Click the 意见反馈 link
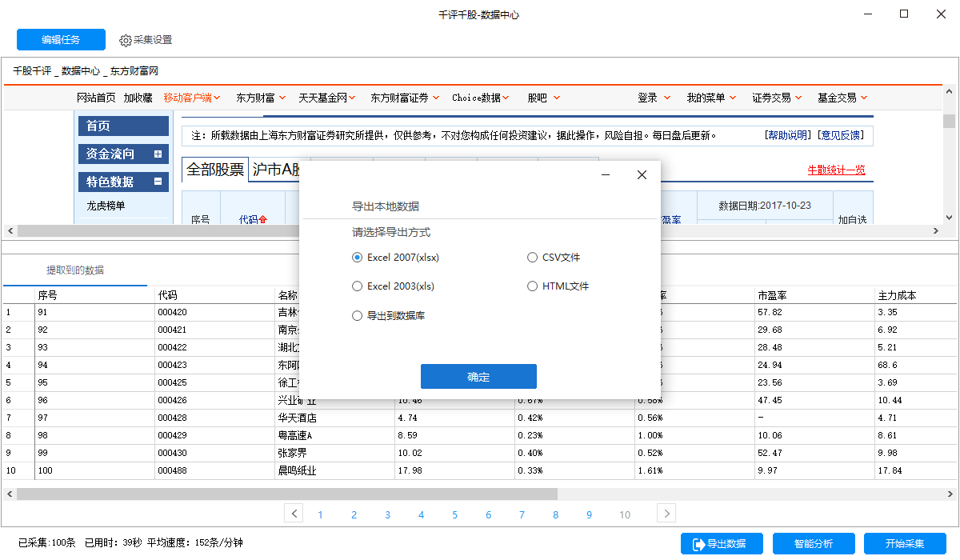Screen dimensions: 960x560 [841, 135]
